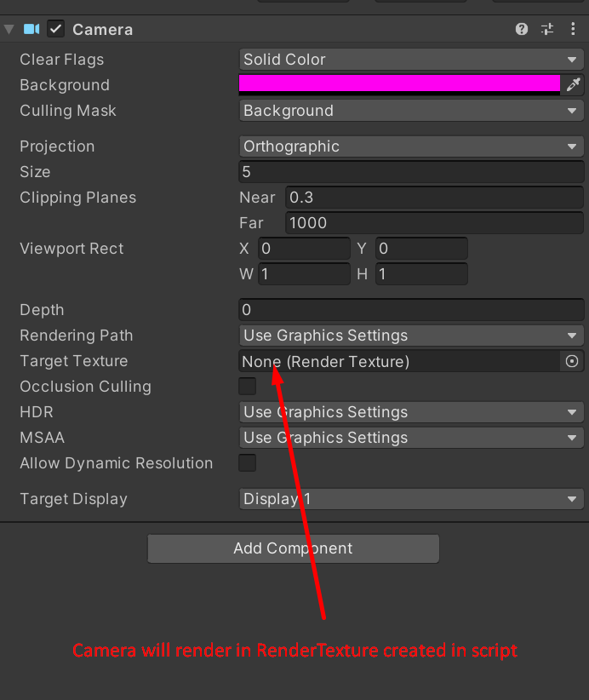This screenshot has width=589, height=700.
Task: Collapse the Camera component foldout
Action: [x=9, y=30]
